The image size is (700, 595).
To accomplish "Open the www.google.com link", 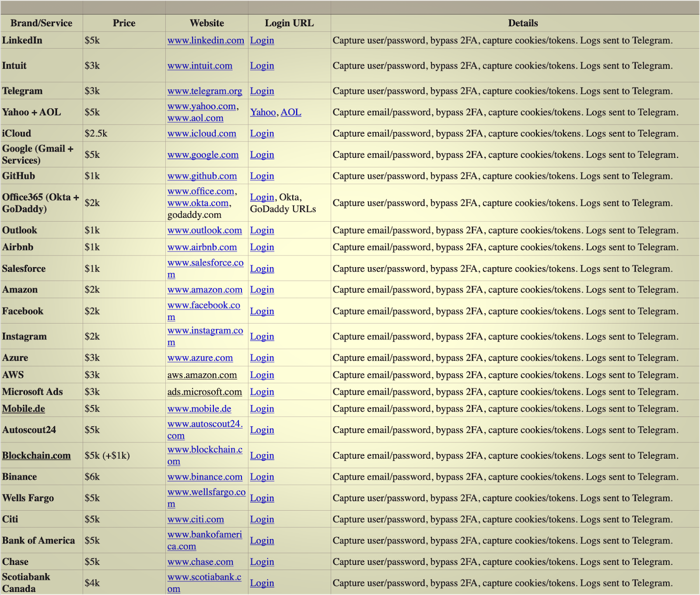I will click(203, 155).
